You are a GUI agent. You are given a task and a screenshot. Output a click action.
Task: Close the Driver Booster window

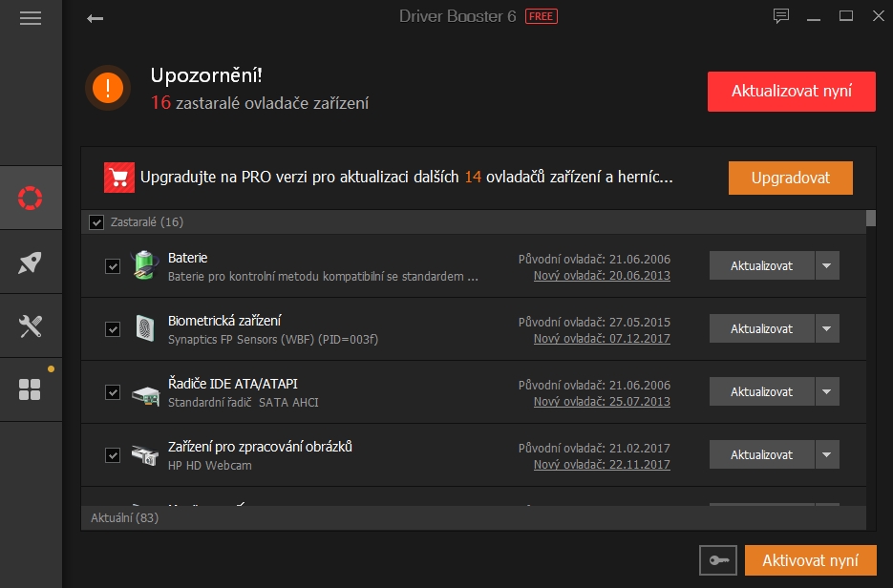[878, 16]
